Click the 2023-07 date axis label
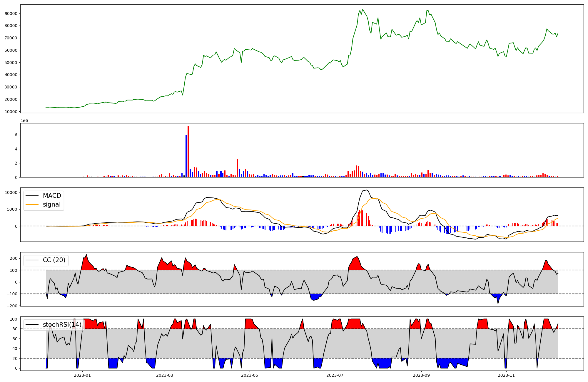588x382 pixels. coord(335,375)
